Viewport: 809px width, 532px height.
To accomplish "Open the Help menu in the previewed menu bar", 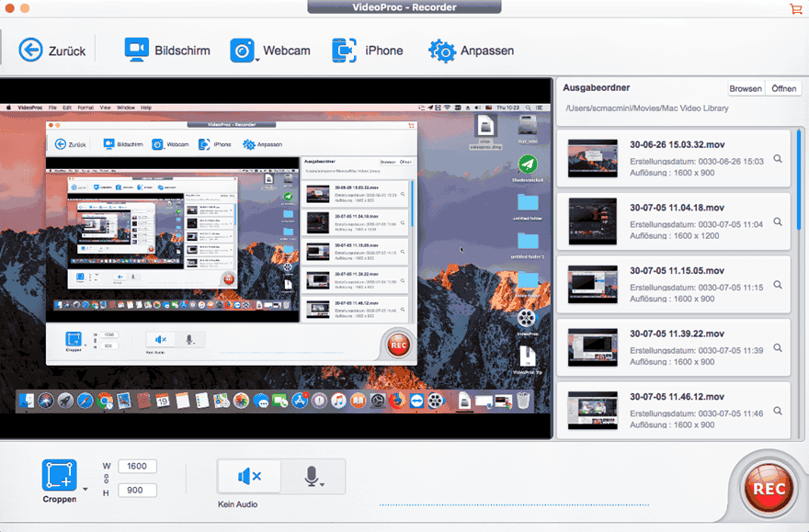I will (146, 108).
